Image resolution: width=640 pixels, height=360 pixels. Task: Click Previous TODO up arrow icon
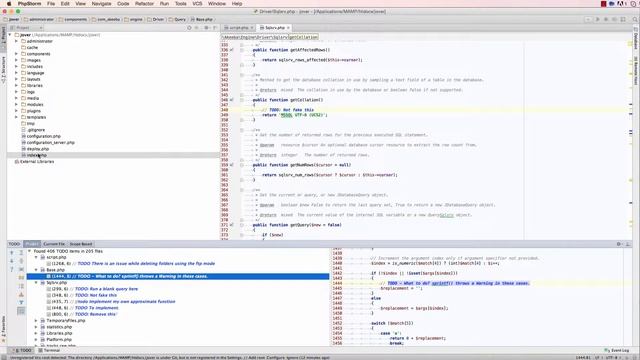click(11, 253)
